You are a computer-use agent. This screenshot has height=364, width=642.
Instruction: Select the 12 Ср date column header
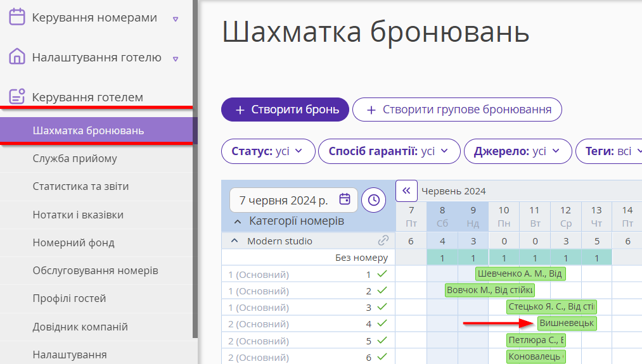[565, 217]
